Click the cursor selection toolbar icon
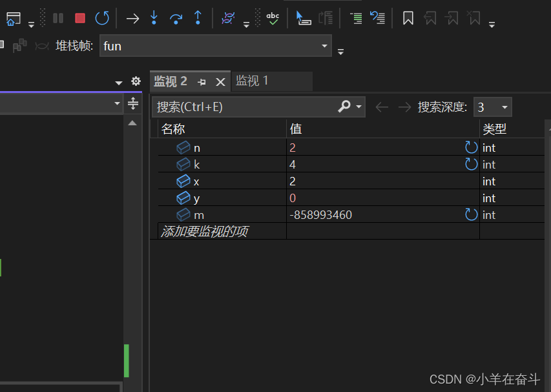This screenshot has height=392, width=551. pyautogui.click(x=303, y=18)
